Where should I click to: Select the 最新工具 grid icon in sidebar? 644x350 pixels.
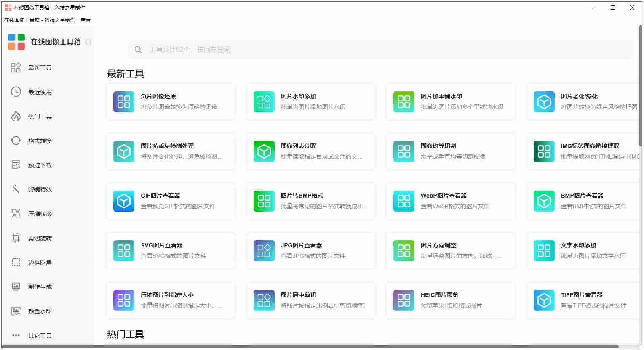click(16, 67)
